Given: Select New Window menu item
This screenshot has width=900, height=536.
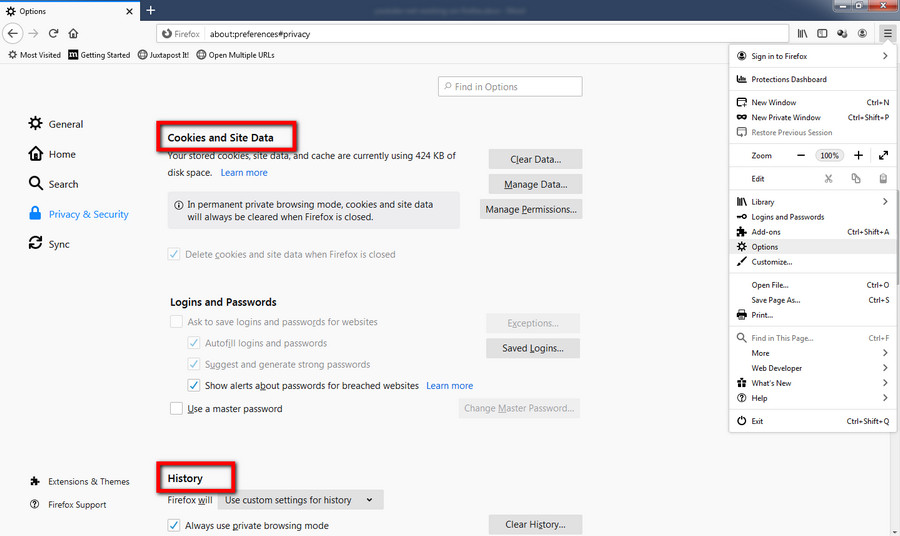Looking at the screenshot, I should tap(813, 102).
